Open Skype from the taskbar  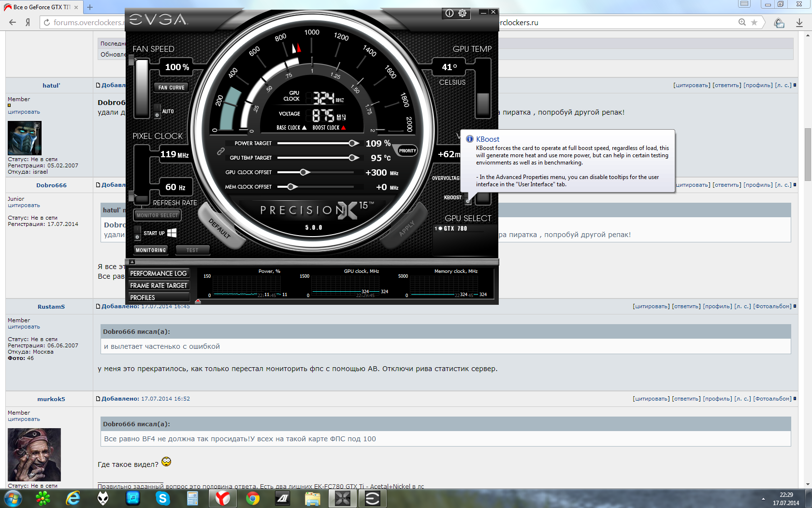tap(163, 498)
